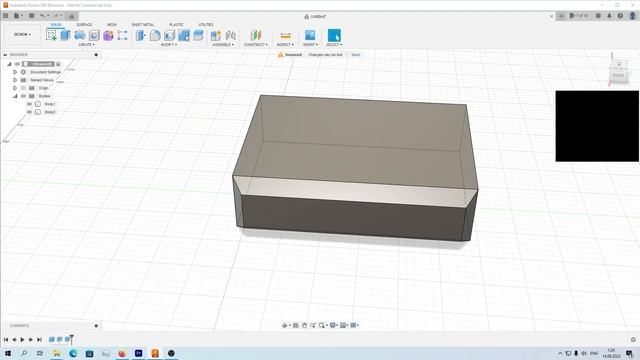Click the Orbit tool in navigation bar
Screen dimensions: 640x360
284,325
